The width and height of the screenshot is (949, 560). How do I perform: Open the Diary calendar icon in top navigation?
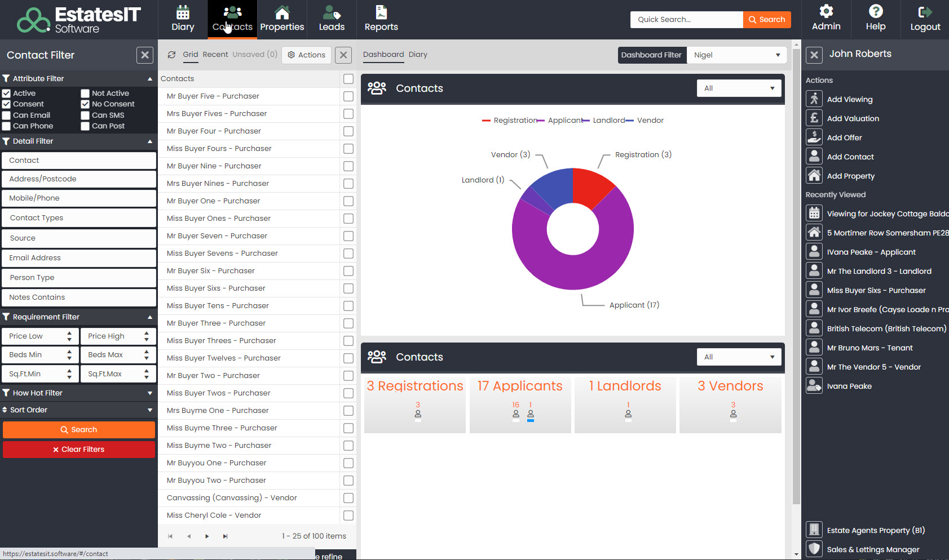coord(183,12)
